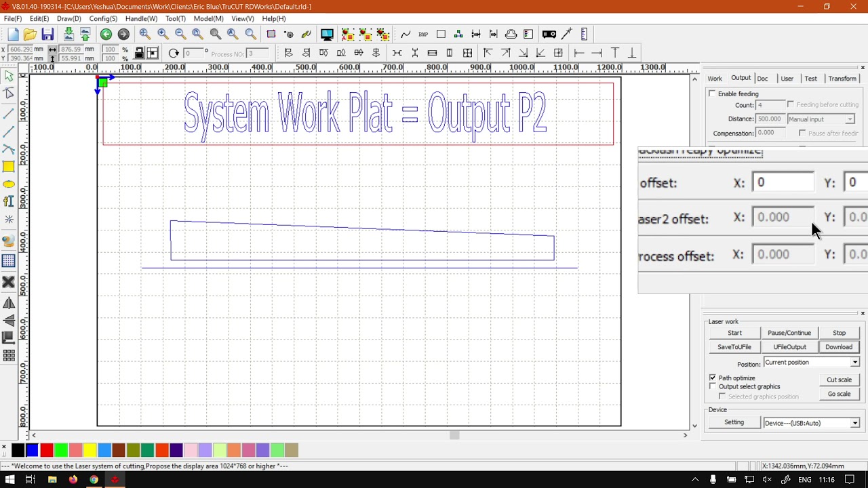Click the Export icon with up arrow
This screenshot has height=488, width=868.
pos(85,35)
